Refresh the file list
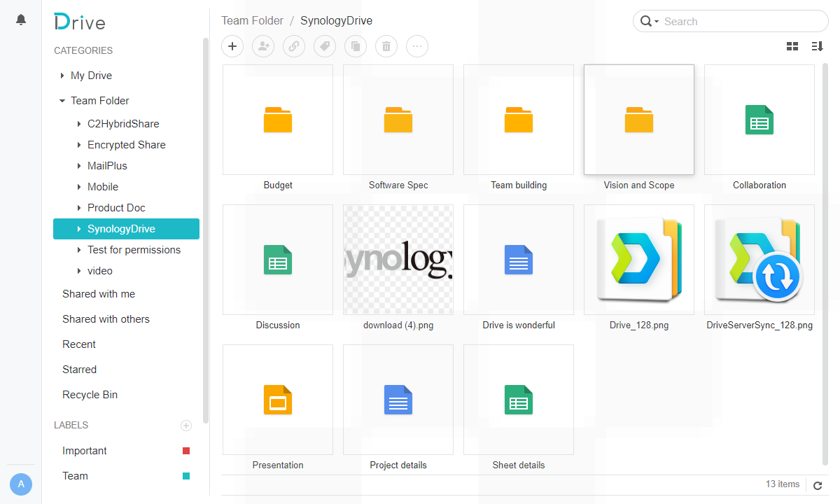This screenshot has height=504, width=840. tap(818, 484)
